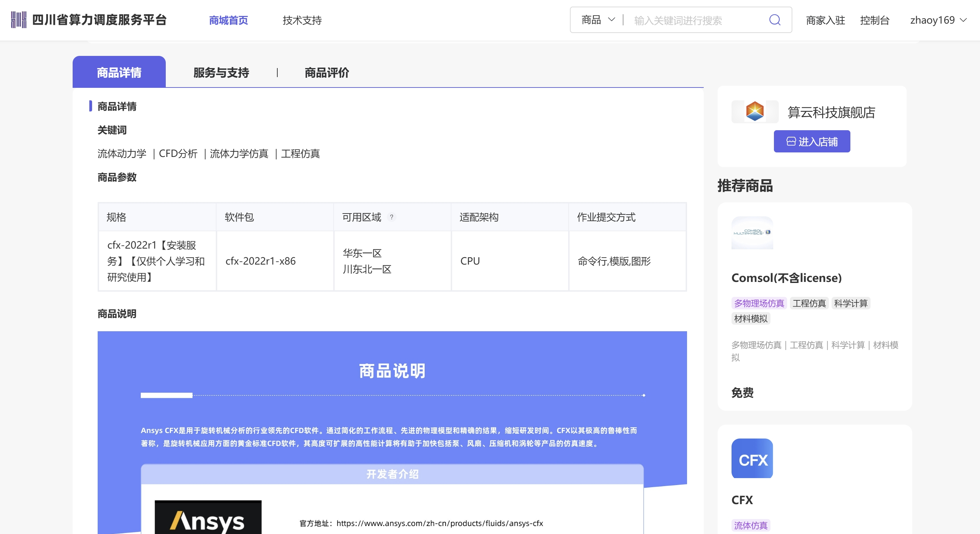980x534 pixels.
Task: Go to 商城首页 in the navigation
Action: tap(228, 20)
